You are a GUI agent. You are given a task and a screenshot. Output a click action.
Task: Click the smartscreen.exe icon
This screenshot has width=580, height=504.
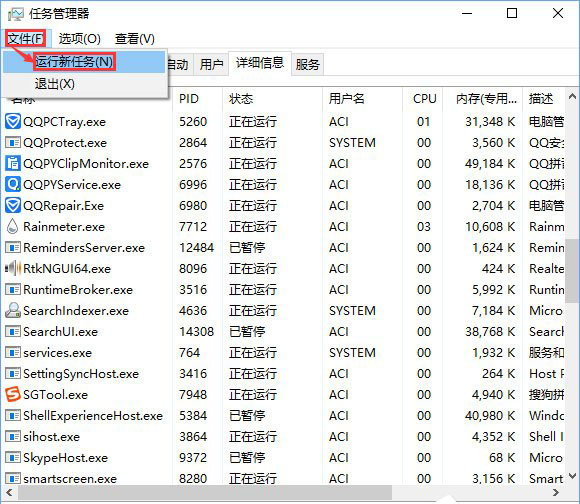[x=13, y=479]
